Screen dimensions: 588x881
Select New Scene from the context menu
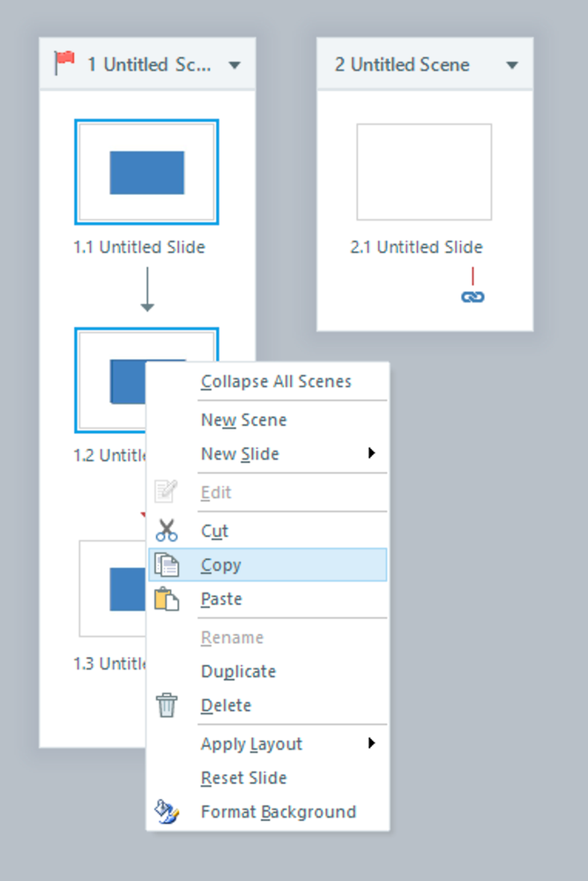[243, 420]
